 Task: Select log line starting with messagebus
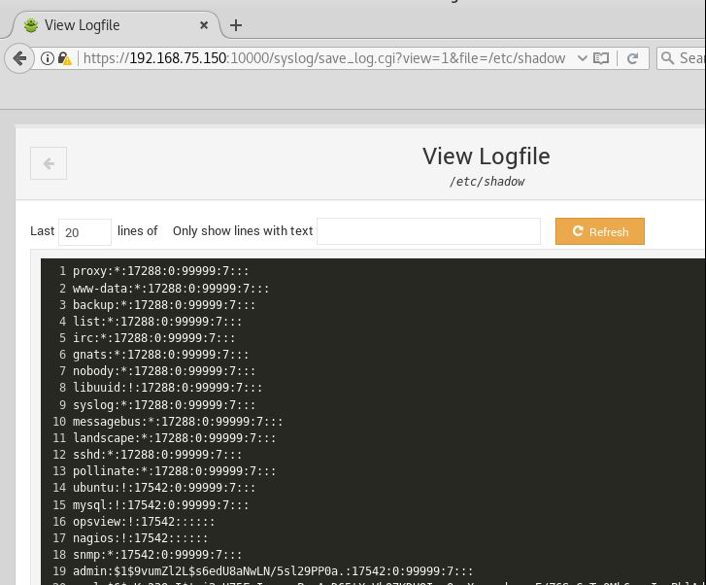[x=178, y=422]
